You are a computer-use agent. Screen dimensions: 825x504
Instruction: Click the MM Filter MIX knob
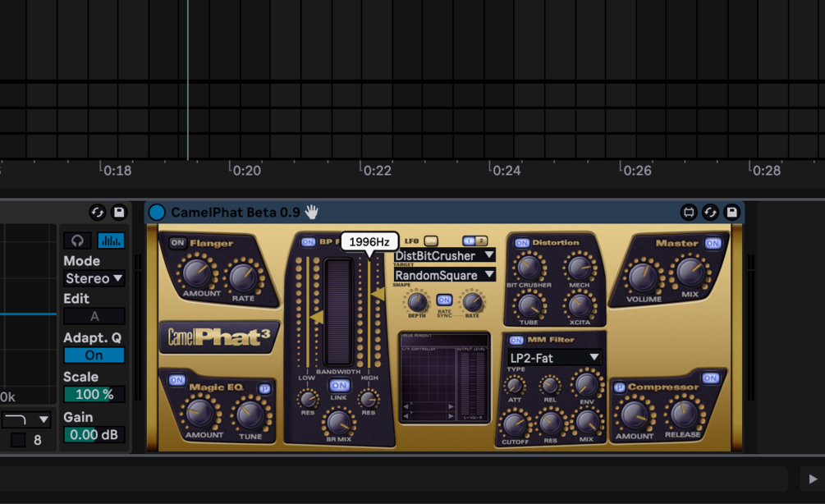point(587,422)
